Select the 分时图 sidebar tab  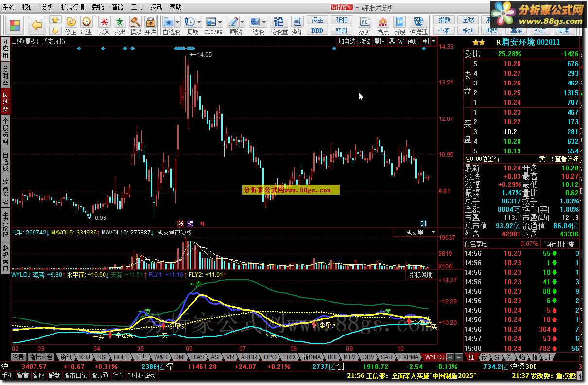click(5, 76)
